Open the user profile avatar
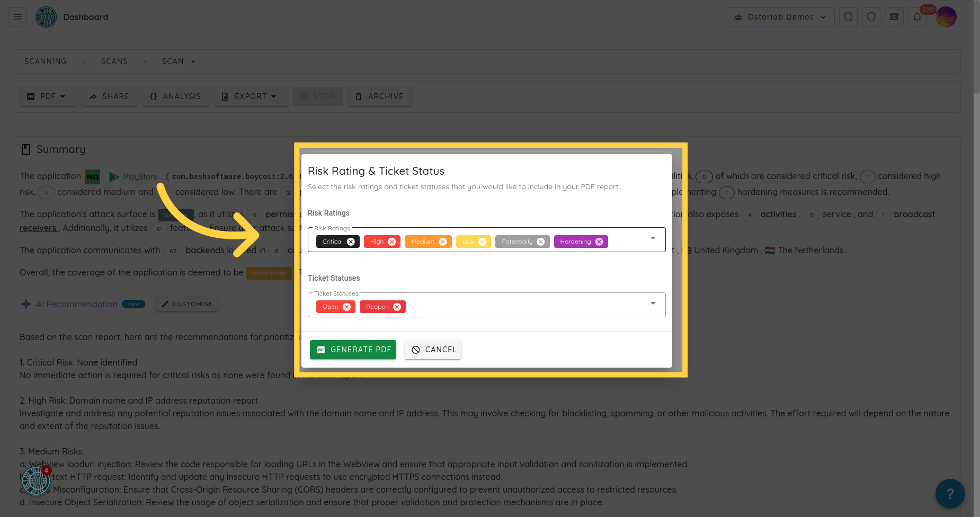Viewport: 980px width, 517px height. pos(946,17)
